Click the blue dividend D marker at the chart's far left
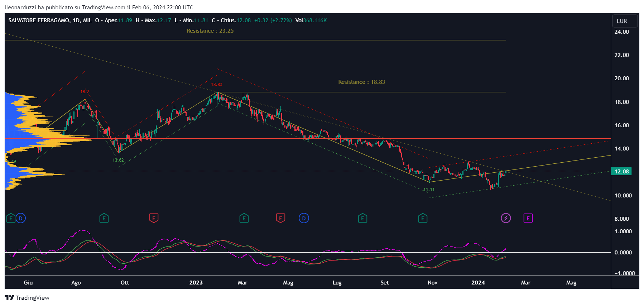This screenshot has height=306, width=644. click(x=21, y=218)
